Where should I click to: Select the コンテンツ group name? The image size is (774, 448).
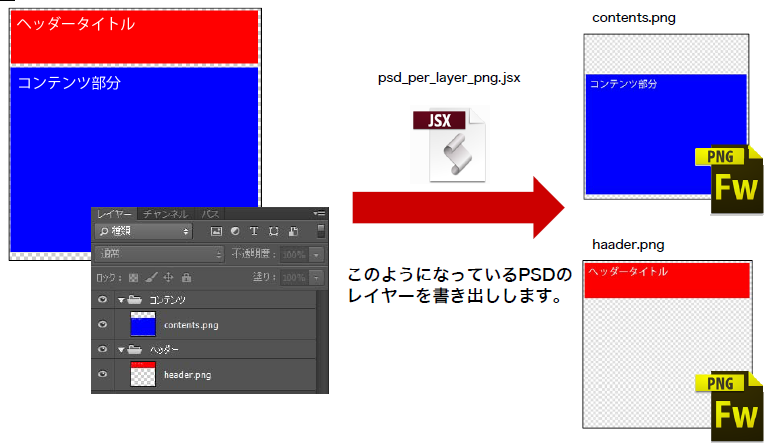click(x=167, y=300)
